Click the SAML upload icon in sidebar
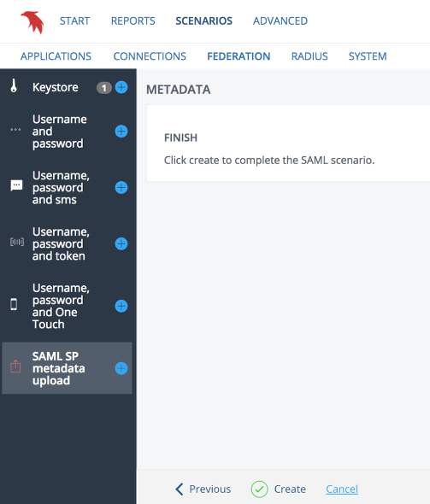 (x=15, y=366)
